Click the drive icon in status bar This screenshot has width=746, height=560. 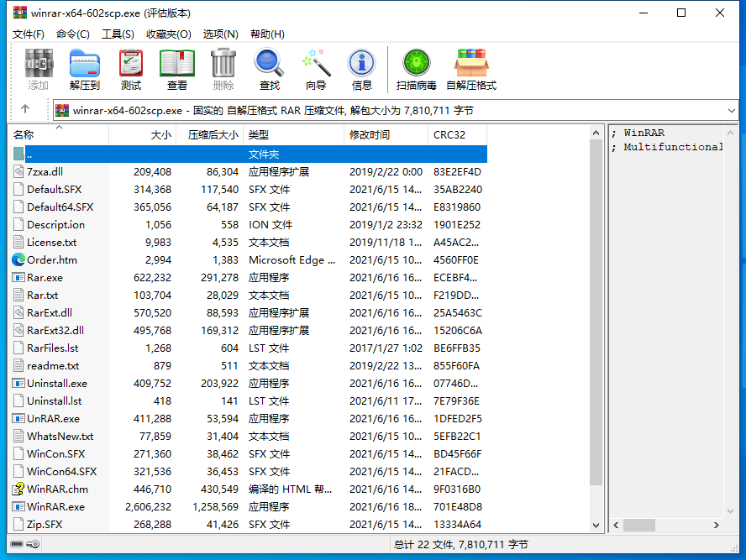17,544
